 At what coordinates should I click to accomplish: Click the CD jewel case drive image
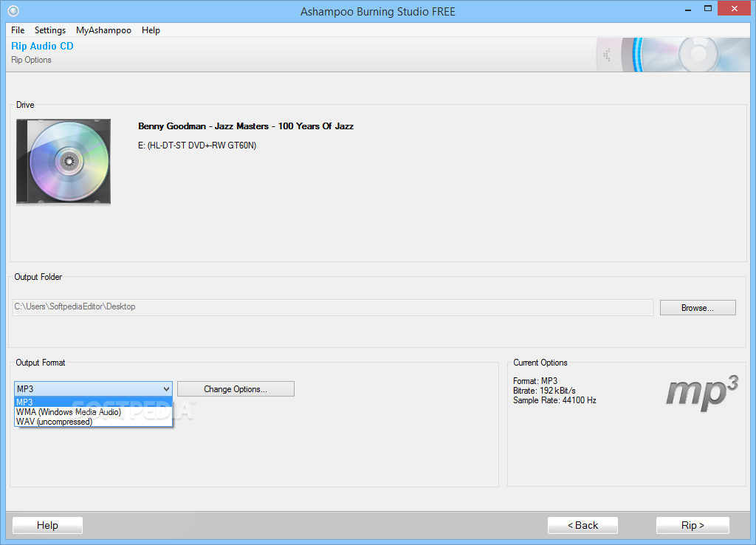click(63, 162)
